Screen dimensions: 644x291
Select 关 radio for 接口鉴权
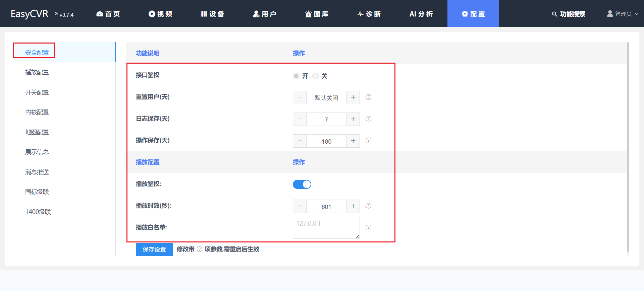(316, 76)
